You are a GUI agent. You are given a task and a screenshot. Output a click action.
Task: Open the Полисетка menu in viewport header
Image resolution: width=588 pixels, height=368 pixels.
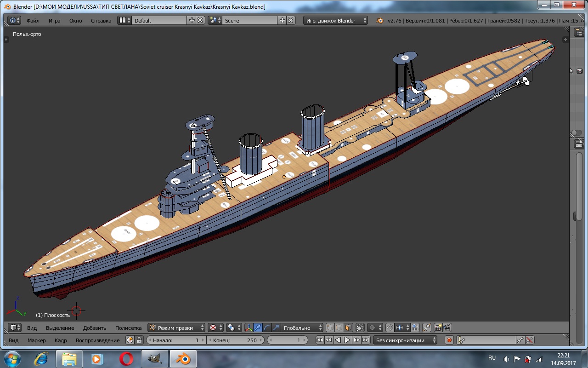(128, 328)
